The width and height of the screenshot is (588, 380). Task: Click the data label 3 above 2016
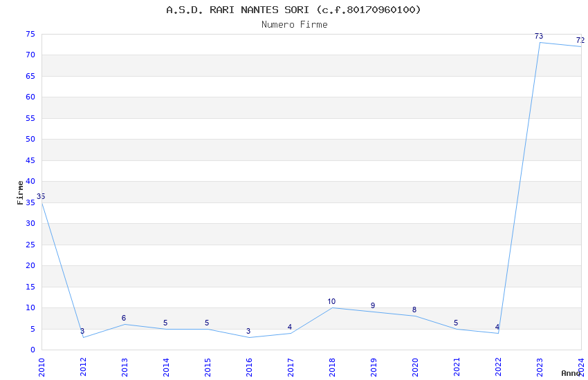point(248,332)
